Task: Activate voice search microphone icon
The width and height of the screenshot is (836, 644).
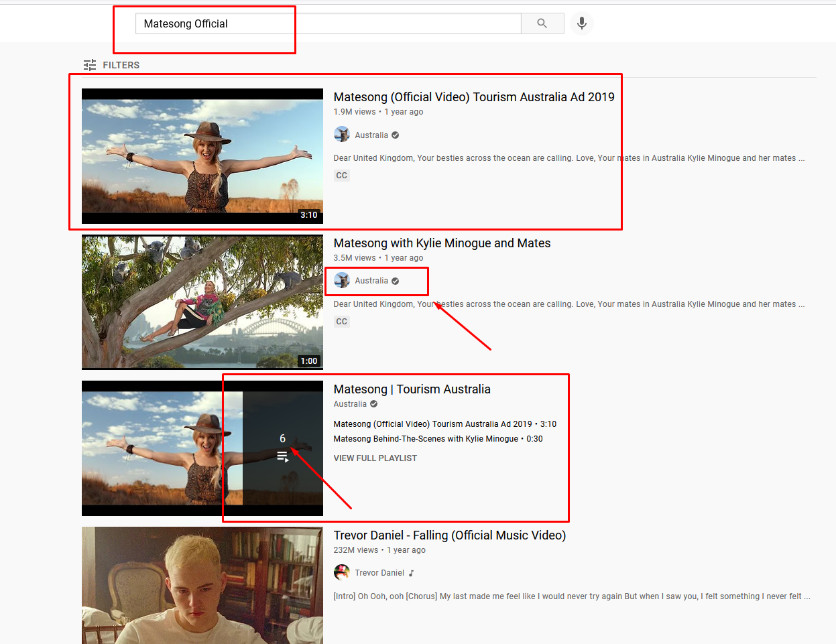Action: coord(581,23)
